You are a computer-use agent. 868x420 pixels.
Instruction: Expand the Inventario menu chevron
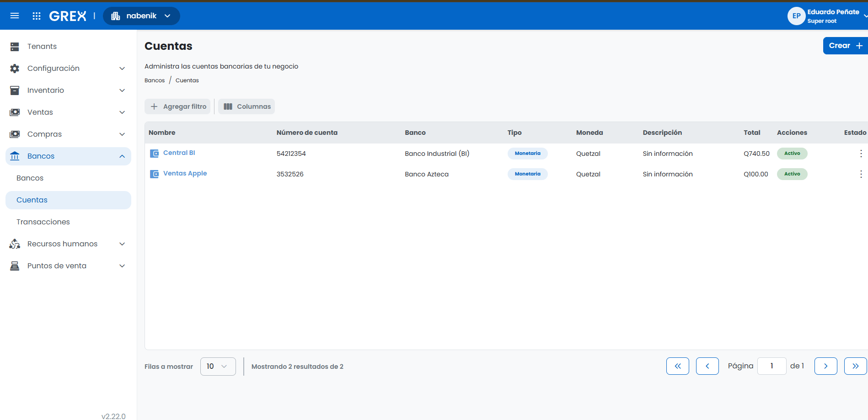122,90
